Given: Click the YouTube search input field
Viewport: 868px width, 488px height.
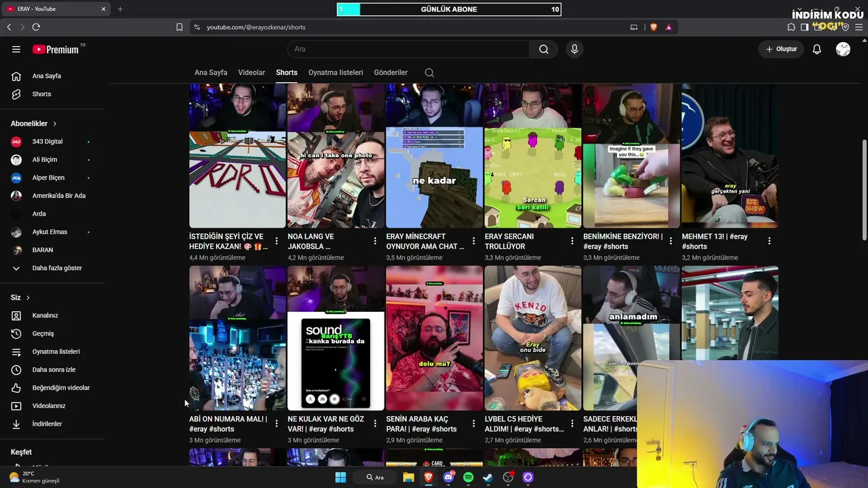Looking at the screenshot, I should pyautogui.click(x=409, y=49).
